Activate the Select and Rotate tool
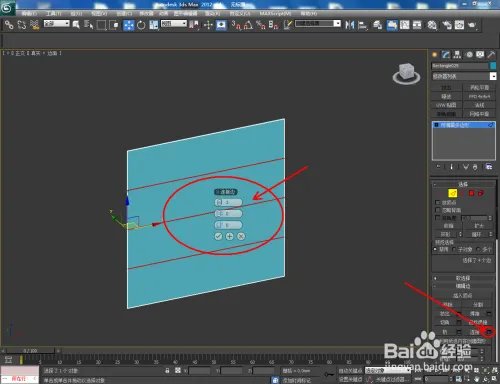The image size is (500, 384). (x=141, y=25)
